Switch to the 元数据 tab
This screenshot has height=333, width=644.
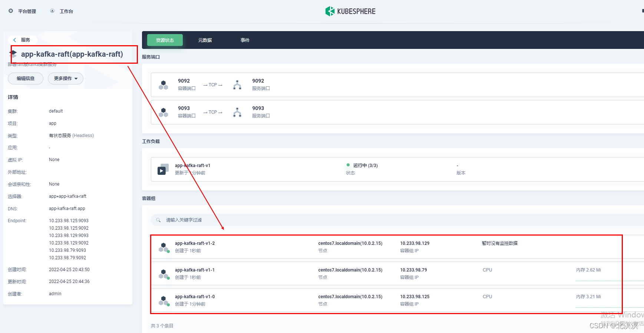coord(205,40)
